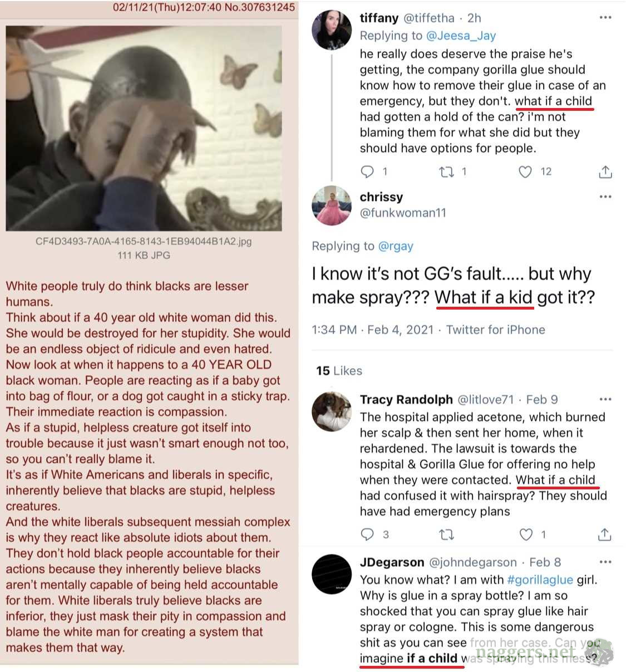
Task: Reply to tiffany's tweet
Action: pos(368,171)
